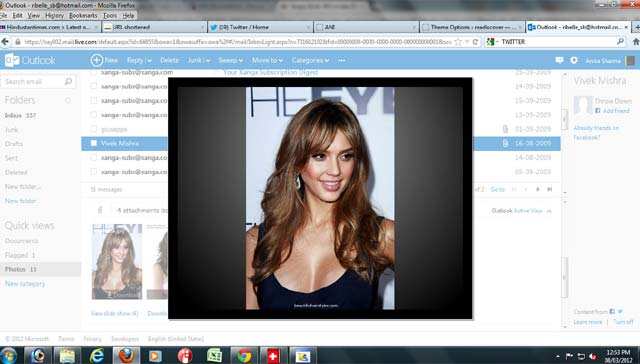Open the settings gear in Outlook header

coord(574,60)
